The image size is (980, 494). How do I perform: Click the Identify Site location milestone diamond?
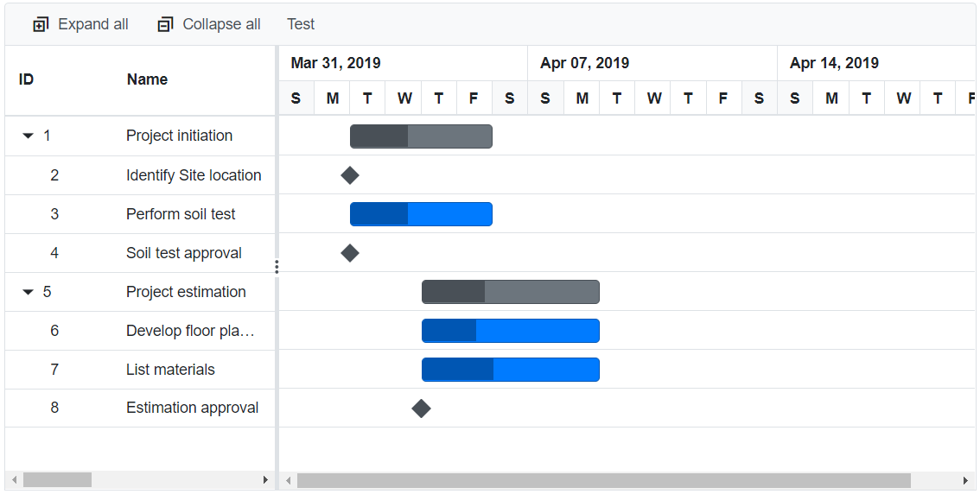click(x=350, y=175)
